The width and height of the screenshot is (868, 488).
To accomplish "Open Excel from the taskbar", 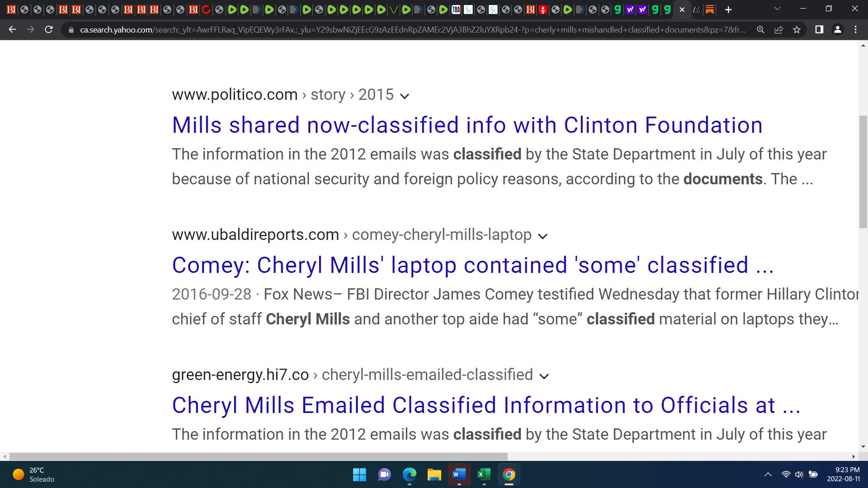I will pos(484,474).
